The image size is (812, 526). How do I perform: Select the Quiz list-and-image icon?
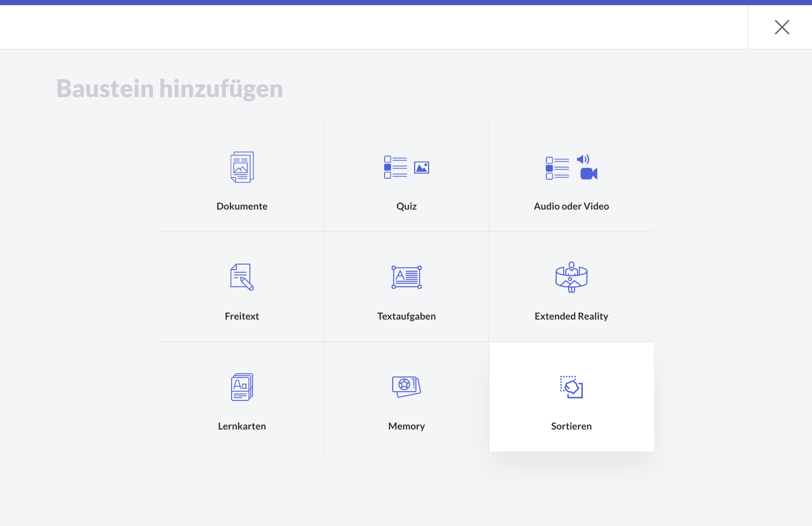tap(406, 167)
